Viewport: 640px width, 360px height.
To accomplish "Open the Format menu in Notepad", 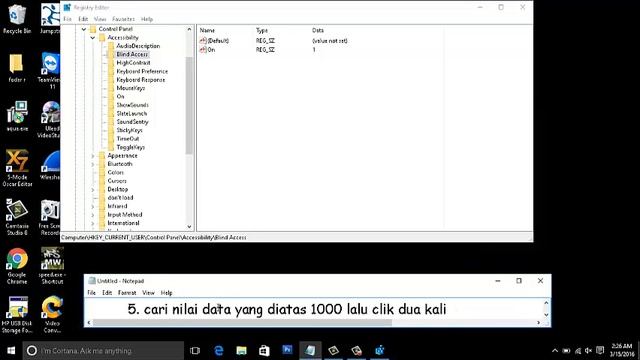I will [x=127, y=293].
